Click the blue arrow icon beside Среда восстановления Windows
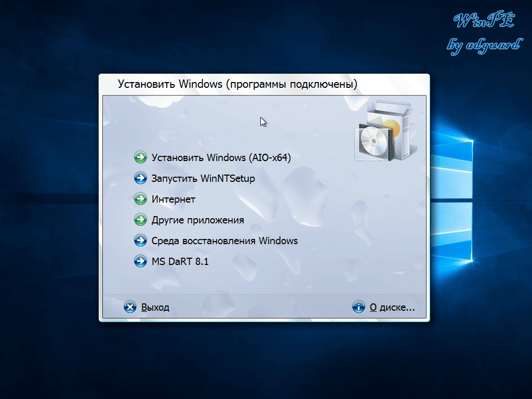 140,241
